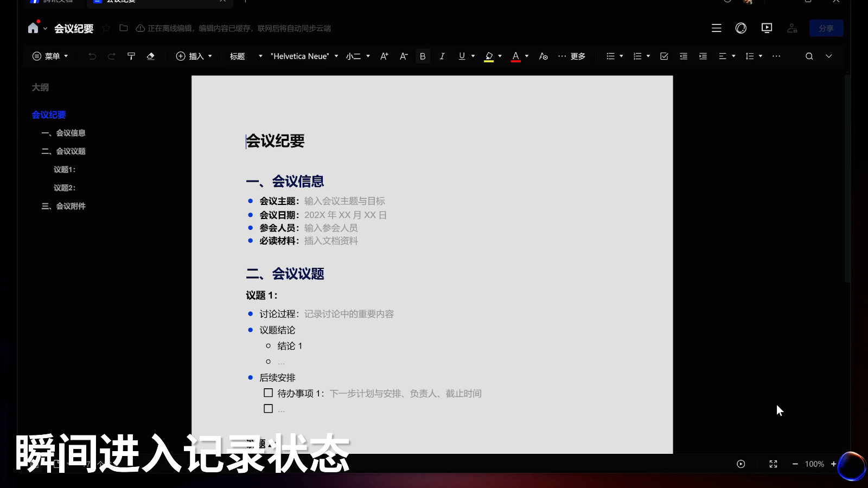868x488 pixels.
Task: Open the text effects icon after font color
Action: 543,56
